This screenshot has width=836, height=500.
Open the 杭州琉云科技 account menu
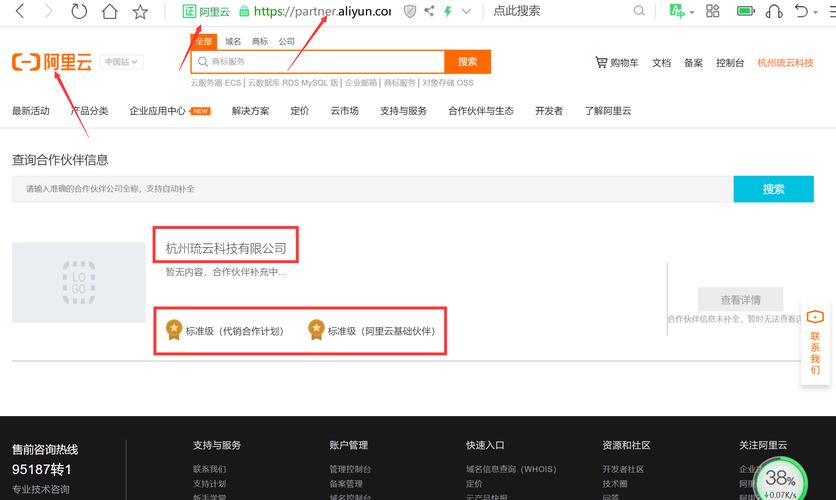click(785, 63)
